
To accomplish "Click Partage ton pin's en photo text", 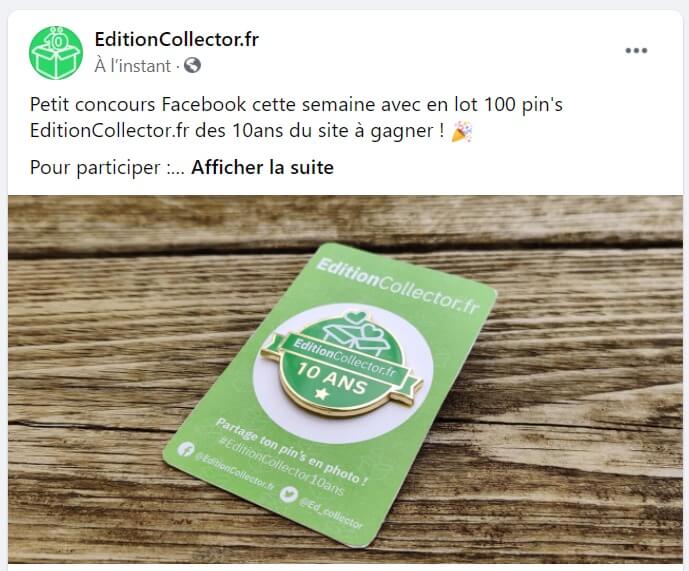I will (x=292, y=451).
